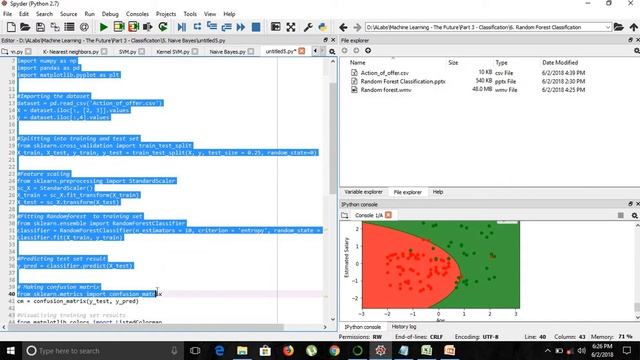Step to the next line in debugger
The height and width of the screenshot is (360, 640).
(x=197, y=27)
